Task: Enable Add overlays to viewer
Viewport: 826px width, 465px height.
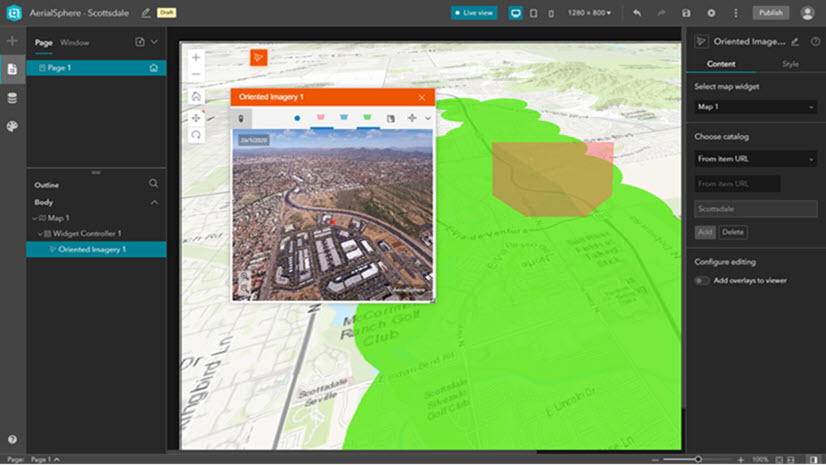Action: tap(702, 281)
